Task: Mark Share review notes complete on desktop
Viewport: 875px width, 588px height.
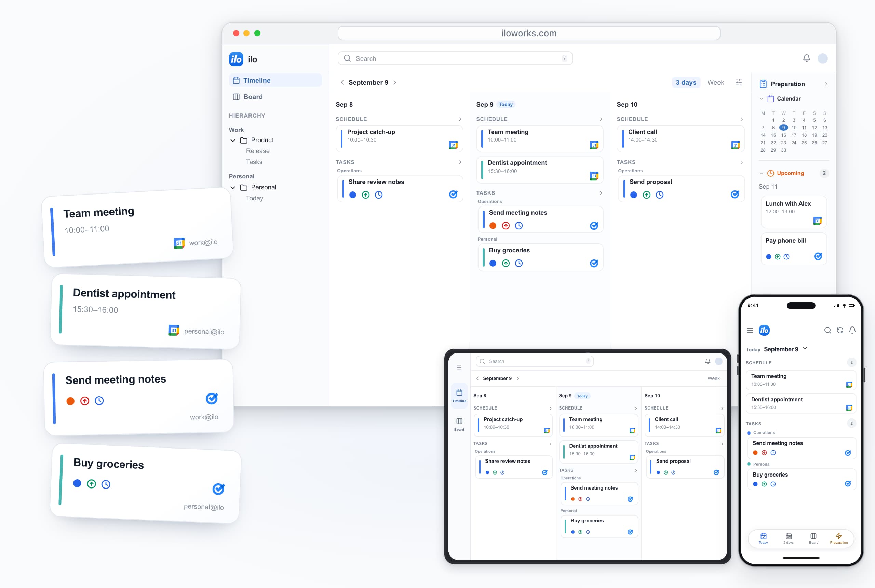Action: (x=453, y=194)
